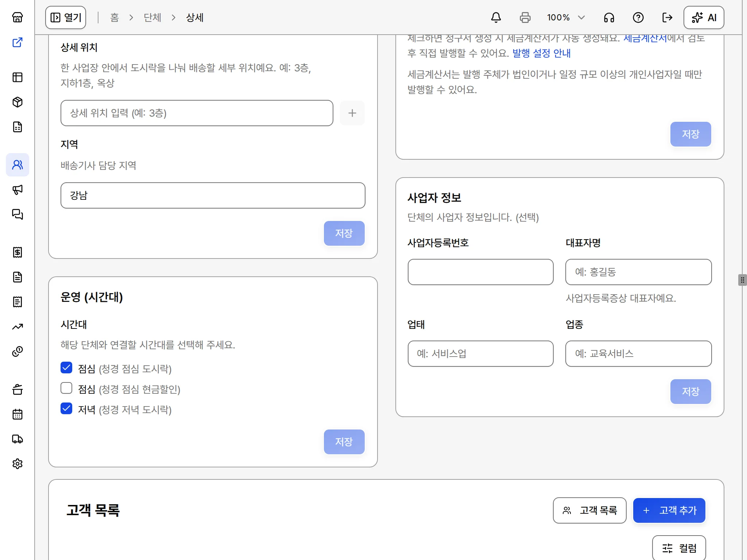Screen dimensions: 747x560
Task: Open settings gear in sidebar
Action: point(18,464)
